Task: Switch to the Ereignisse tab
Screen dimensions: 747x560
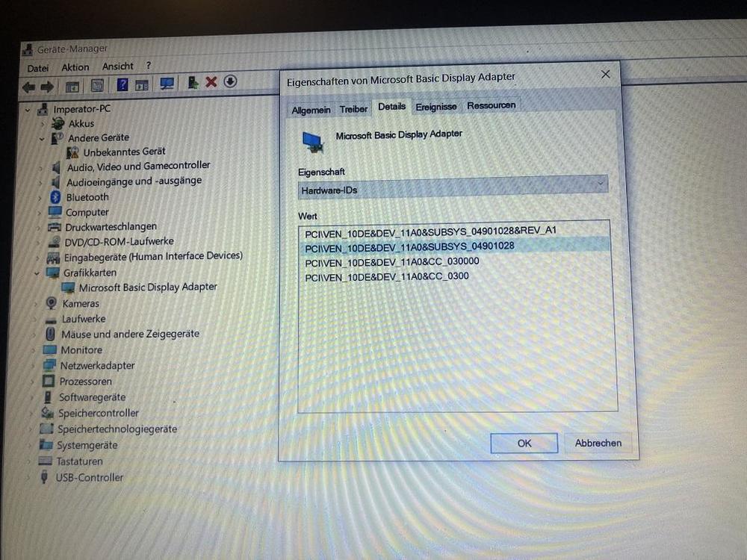Action: pos(436,107)
